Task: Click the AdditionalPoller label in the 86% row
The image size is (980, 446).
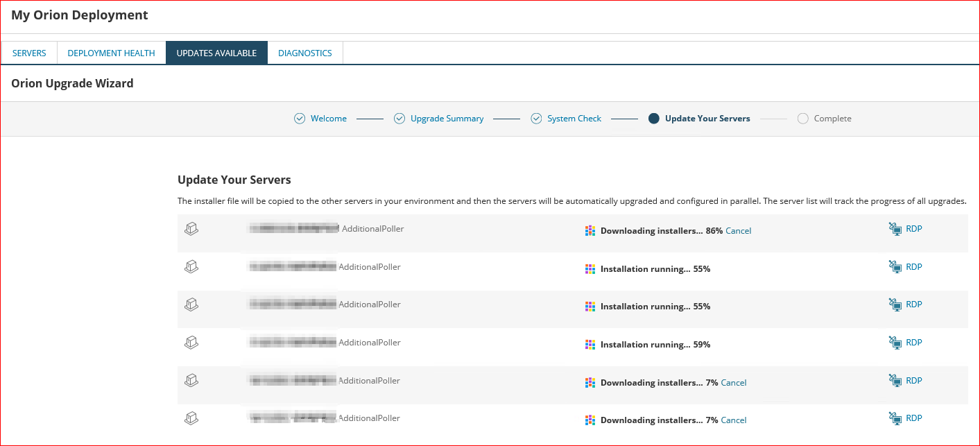Action: [372, 229]
